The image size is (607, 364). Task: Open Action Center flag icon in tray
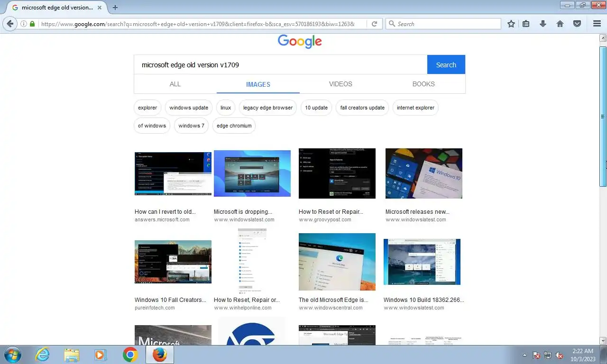click(536, 355)
